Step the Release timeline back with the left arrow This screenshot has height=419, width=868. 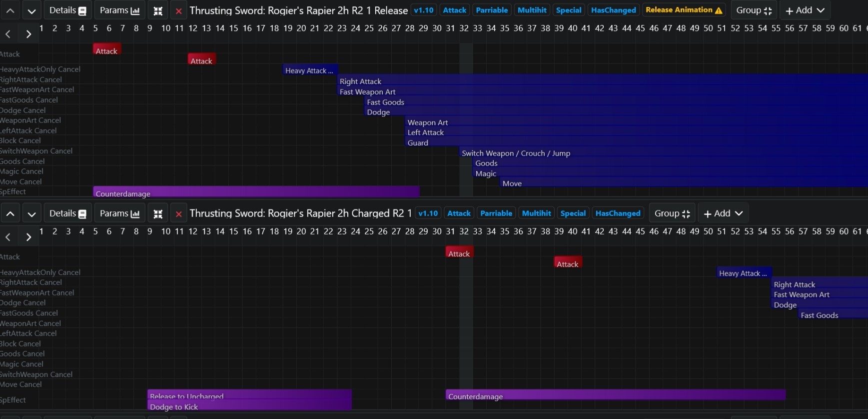coord(8,34)
